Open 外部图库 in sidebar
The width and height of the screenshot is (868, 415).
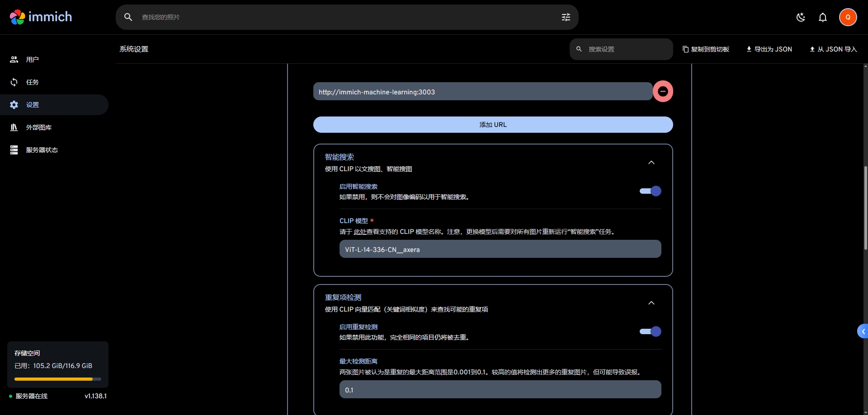(38, 127)
